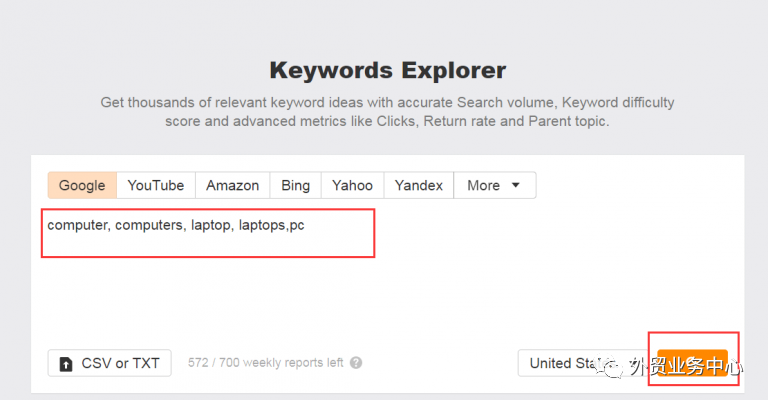Click the Keywords Explorer heading
The height and width of the screenshot is (400, 768).
387,70
